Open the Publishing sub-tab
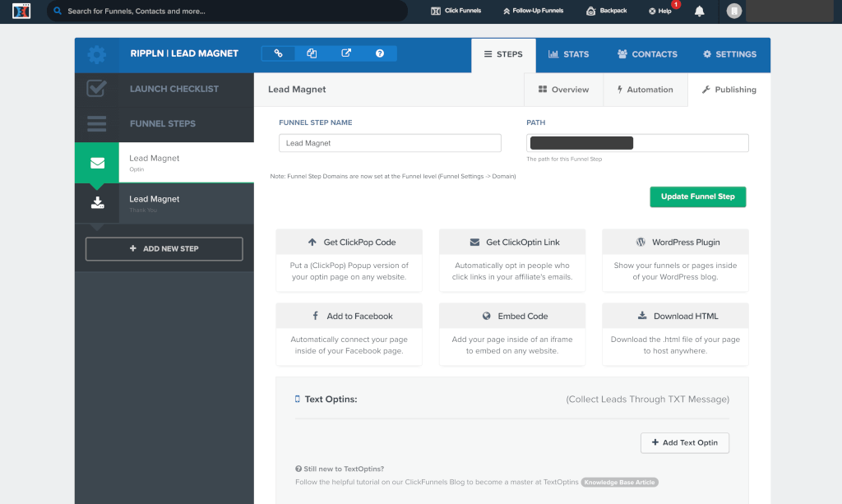The width and height of the screenshot is (842, 504). [x=729, y=90]
